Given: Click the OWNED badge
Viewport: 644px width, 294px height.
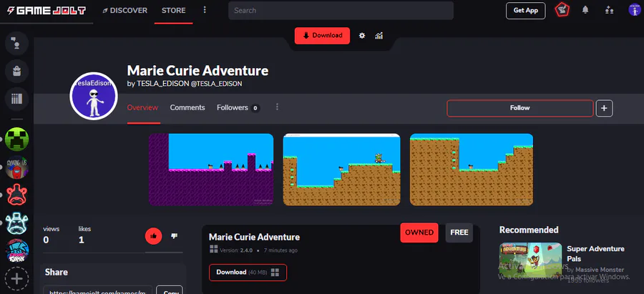Looking at the screenshot, I should [419, 232].
